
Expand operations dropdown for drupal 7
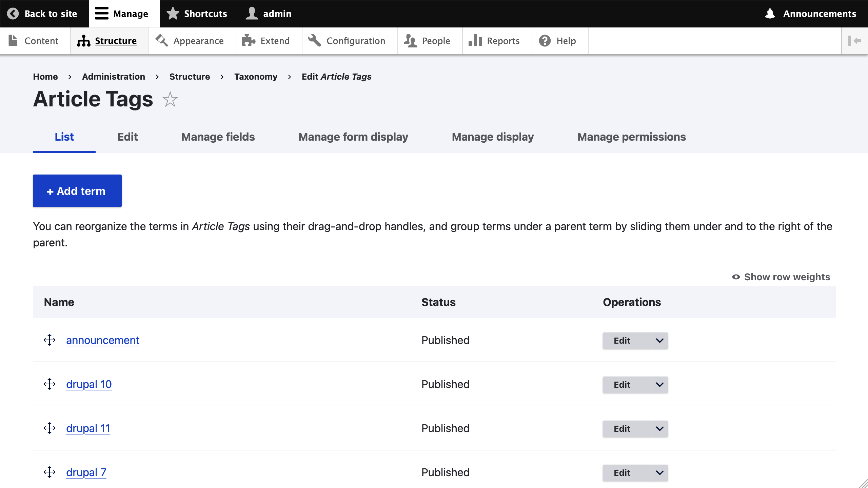[x=659, y=472]
